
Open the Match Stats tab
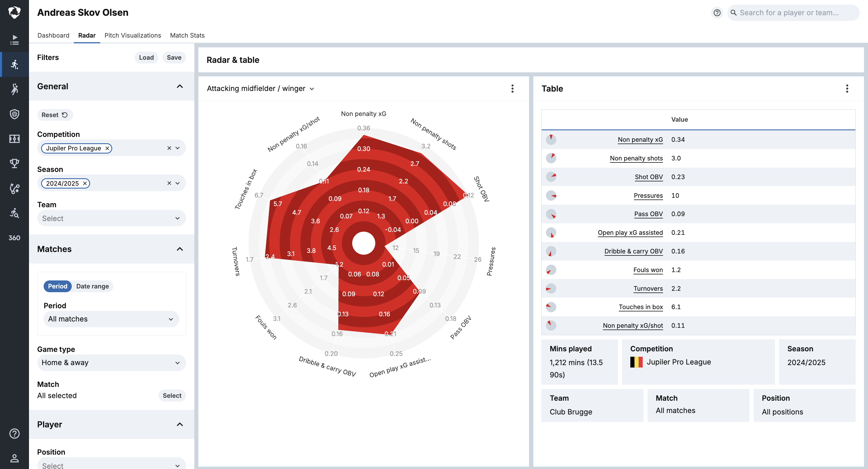point(187,35)
